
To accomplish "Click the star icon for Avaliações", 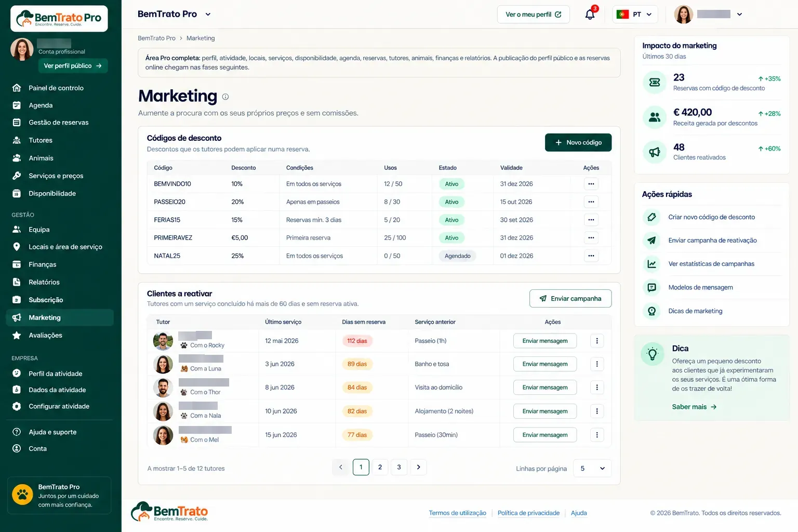I will 17,335.
